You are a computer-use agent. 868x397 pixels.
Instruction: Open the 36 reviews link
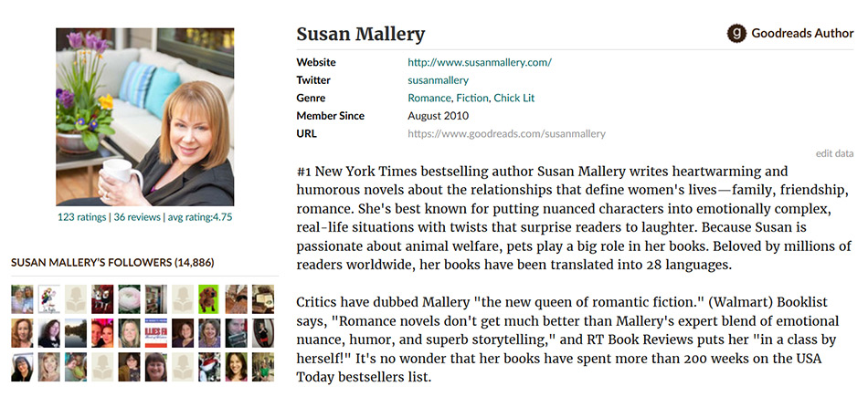tap(136, 217)
